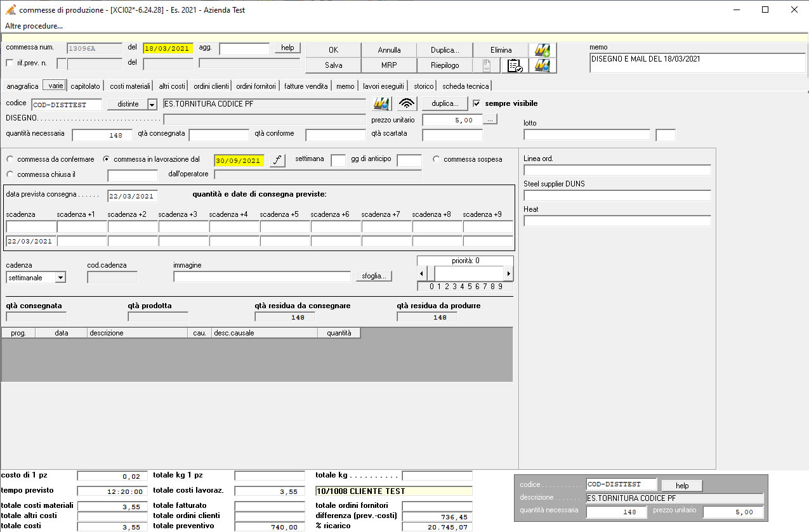Click help button next to agg. field
Screen dimensions: 809x532
287,48
